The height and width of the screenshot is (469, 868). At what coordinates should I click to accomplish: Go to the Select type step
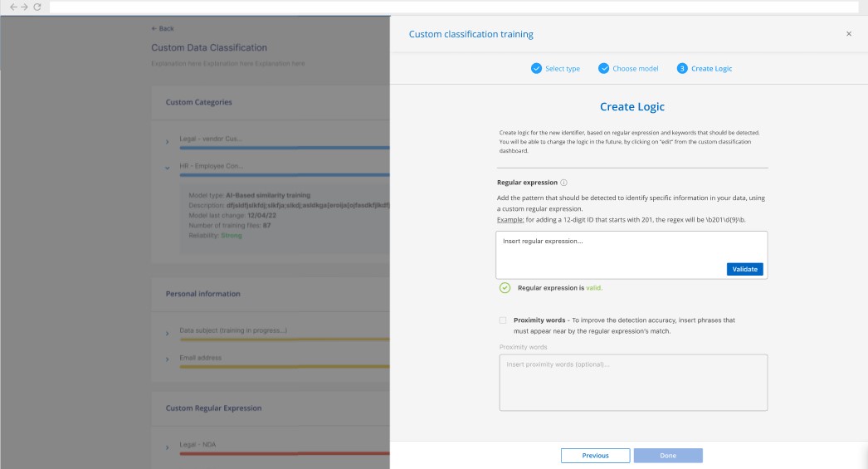562,68
